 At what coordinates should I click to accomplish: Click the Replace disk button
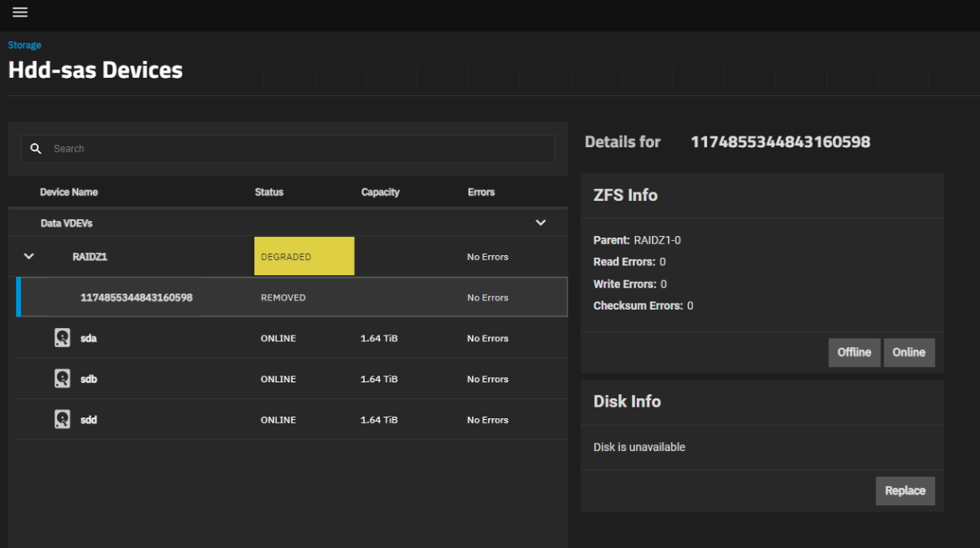point(905,491)
